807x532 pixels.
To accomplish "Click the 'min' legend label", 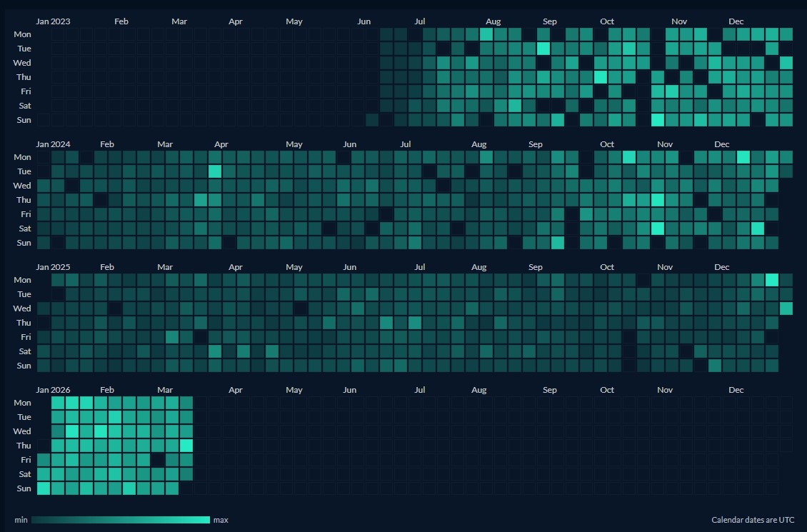I will 21,520.
